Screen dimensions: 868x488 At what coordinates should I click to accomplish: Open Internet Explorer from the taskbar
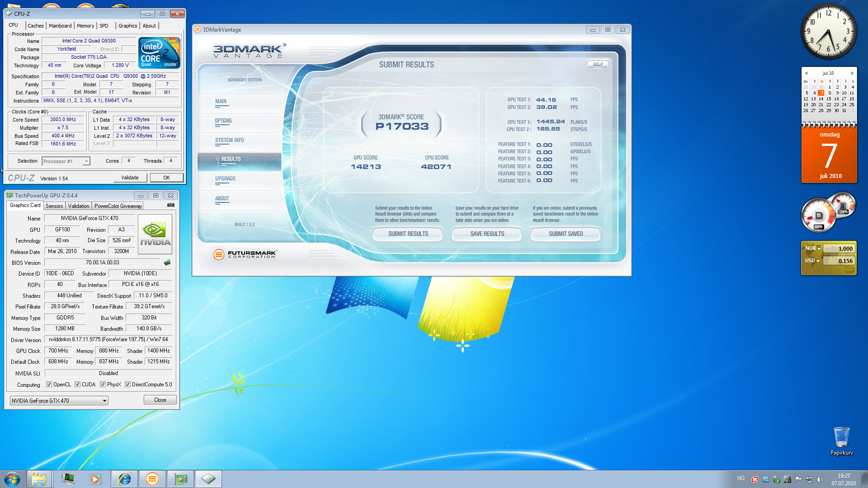pos(124,479)
